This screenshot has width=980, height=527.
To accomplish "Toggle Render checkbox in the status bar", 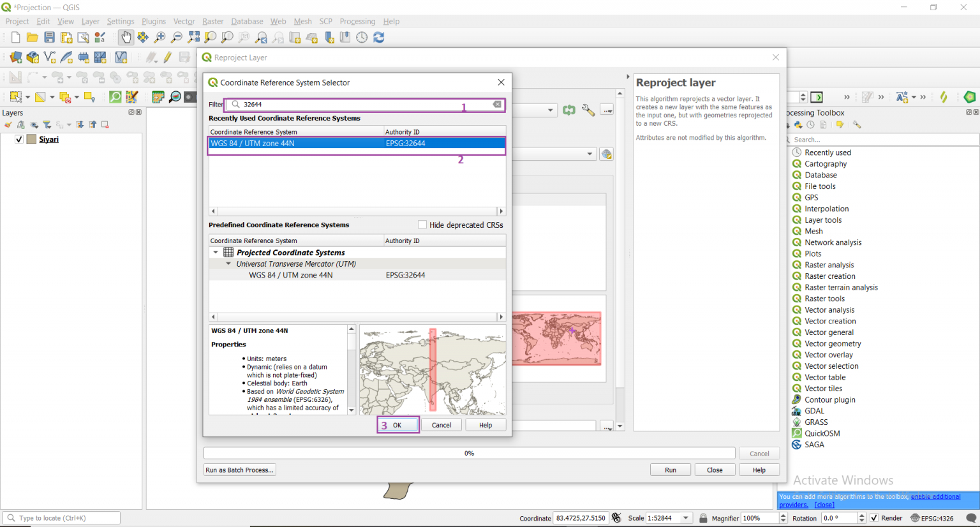I will pos(874,517).
